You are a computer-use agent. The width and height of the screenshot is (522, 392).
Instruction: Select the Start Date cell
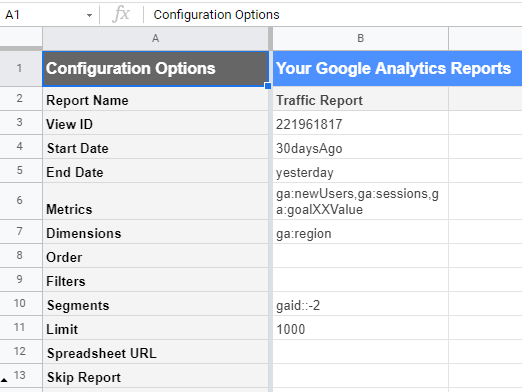[x=155, y=147]
